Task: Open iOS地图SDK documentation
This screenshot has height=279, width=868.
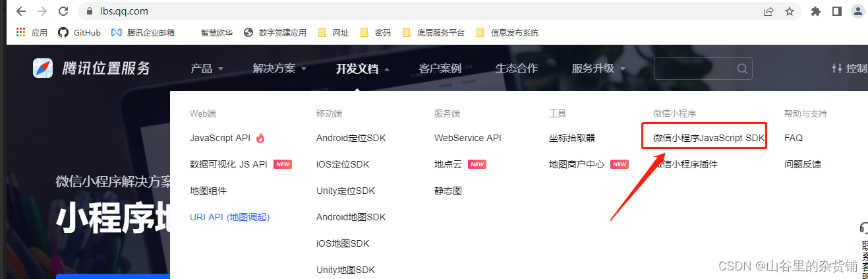Action: point(343,243)
